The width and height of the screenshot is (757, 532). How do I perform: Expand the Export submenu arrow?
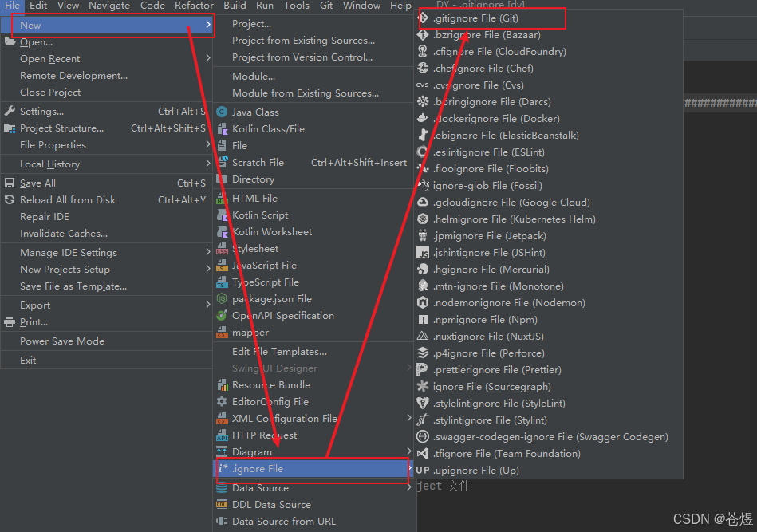208,305
